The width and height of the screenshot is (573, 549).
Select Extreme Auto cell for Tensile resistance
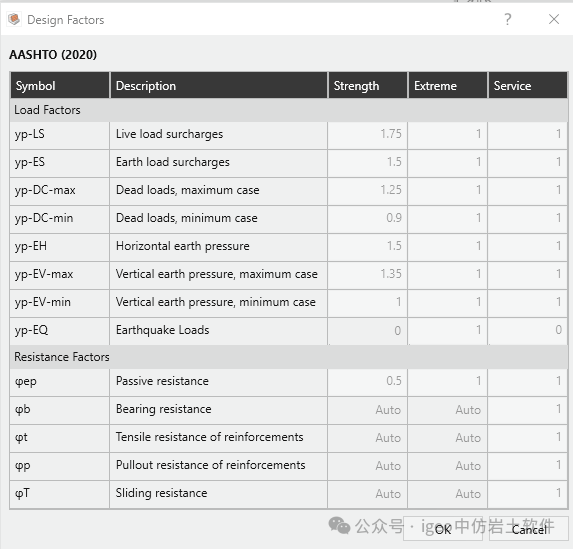click(x=448, y=437)
